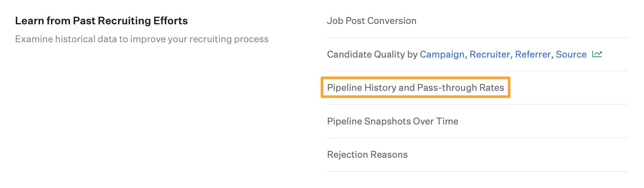View Candidate Quality by Source

tap(571, 54)
